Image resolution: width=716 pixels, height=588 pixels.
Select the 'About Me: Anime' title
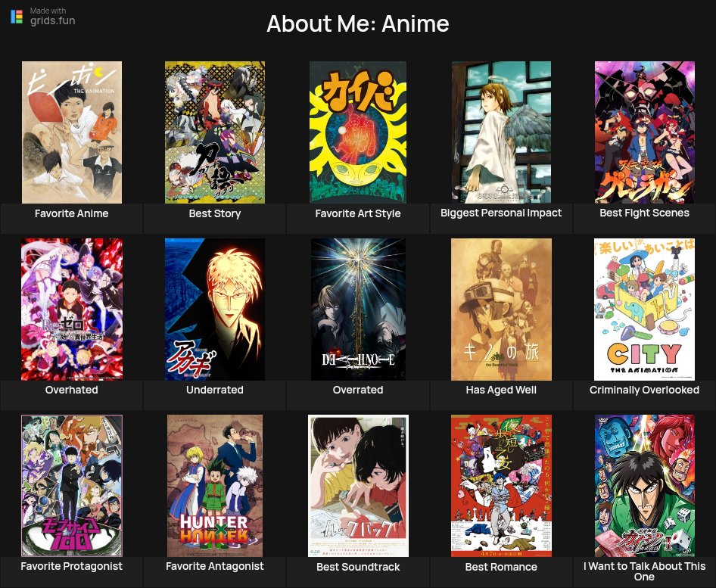[x=358, y=23]
